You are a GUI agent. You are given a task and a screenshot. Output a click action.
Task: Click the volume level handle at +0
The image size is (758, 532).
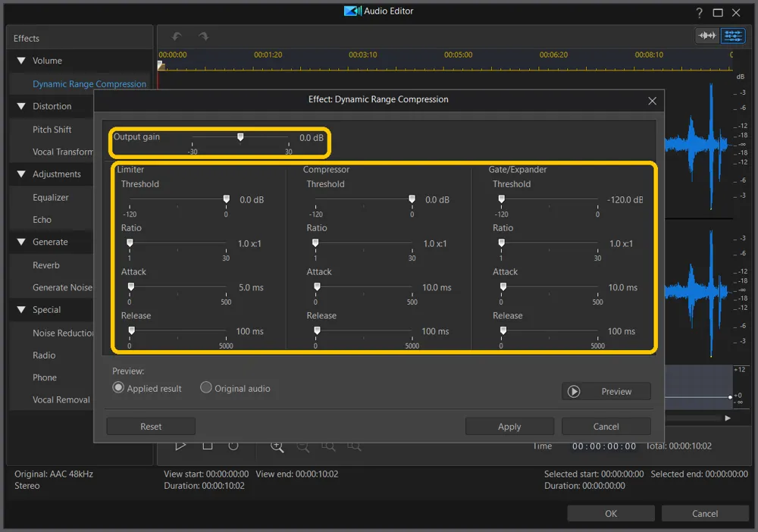(730, 397)
